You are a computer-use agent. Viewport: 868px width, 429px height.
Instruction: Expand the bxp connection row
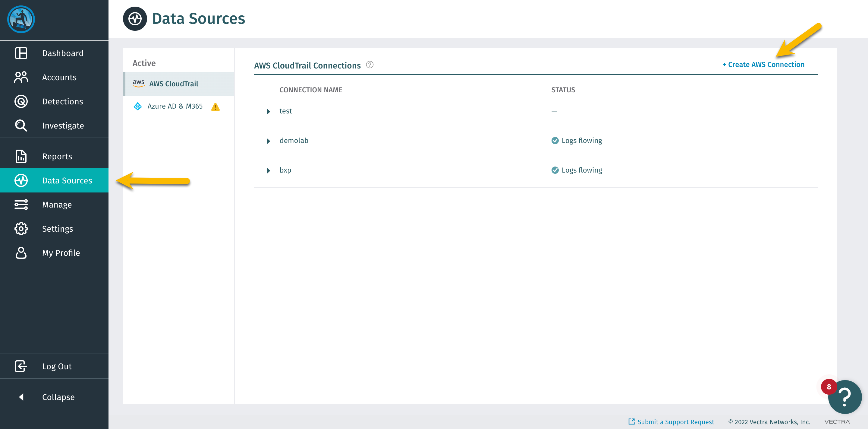tap(268, 171)
